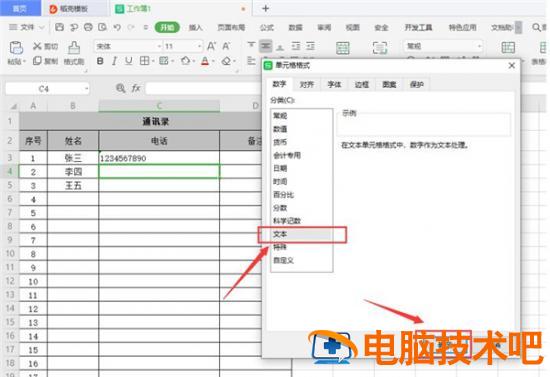The height and width of the screenshot is (377, 550).
Task: Select cell containing 1234567890
Action: 159,158
